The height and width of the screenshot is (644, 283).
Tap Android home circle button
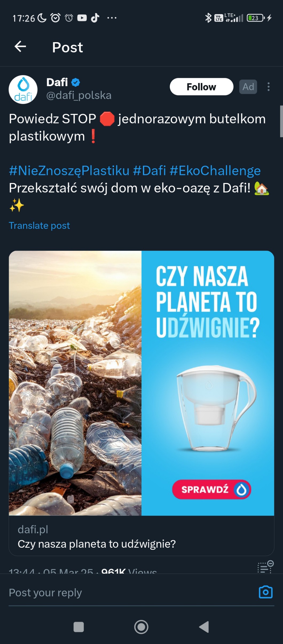141,627
